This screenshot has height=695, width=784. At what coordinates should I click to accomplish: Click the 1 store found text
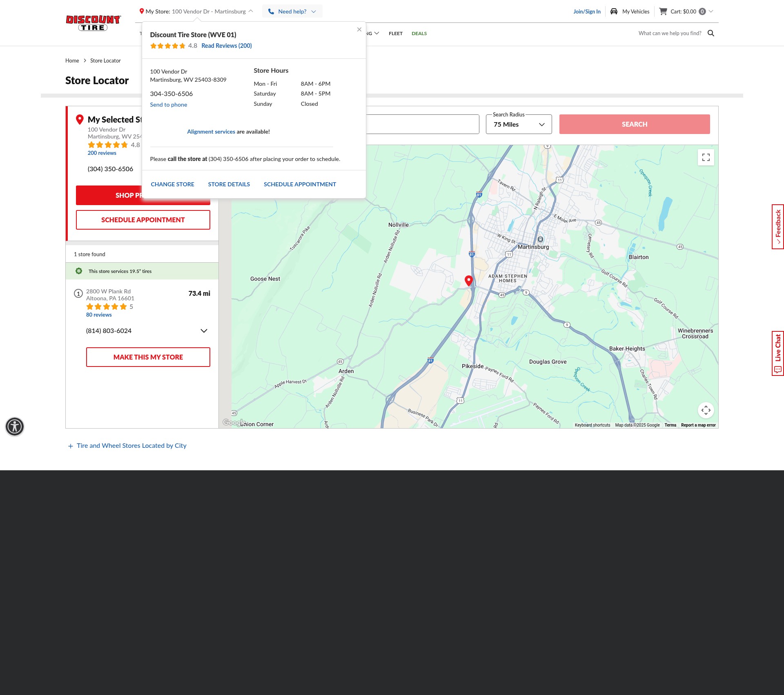(x=89, y=254)
